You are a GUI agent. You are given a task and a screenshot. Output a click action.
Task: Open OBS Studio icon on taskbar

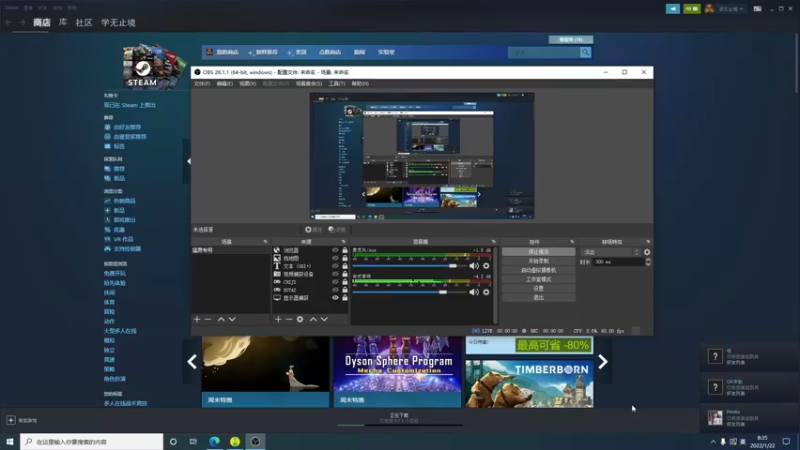click(x=255, y=441)
